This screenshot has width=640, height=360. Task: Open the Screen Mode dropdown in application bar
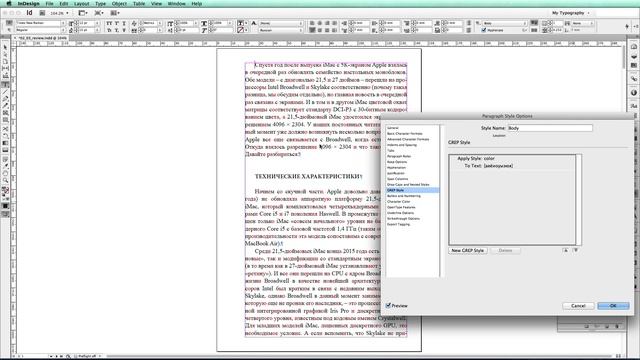pos(99,13)
